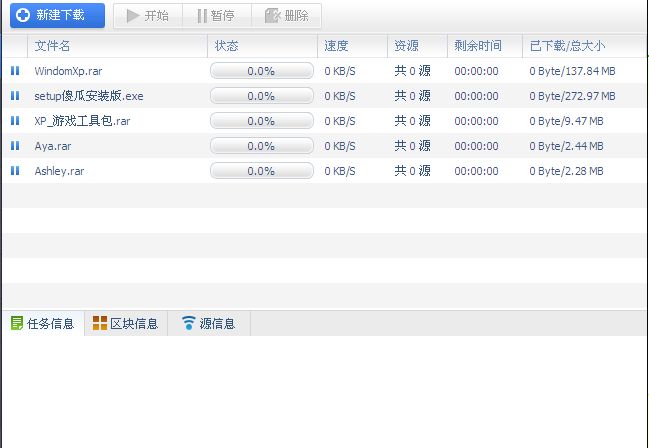The height and width of the screenshot is (448, 649).
Task: Click the 开始 start button
Action: (x=148, y=16)
